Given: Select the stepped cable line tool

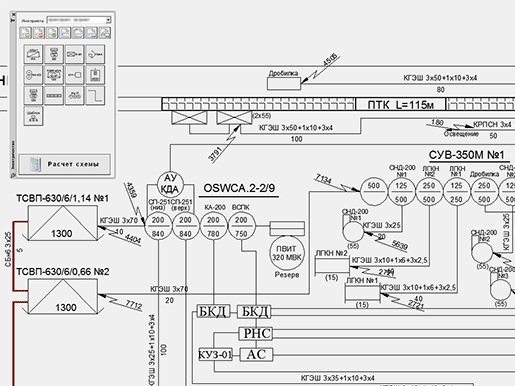Looking at the screenshot, I should [x=96, y=96].
